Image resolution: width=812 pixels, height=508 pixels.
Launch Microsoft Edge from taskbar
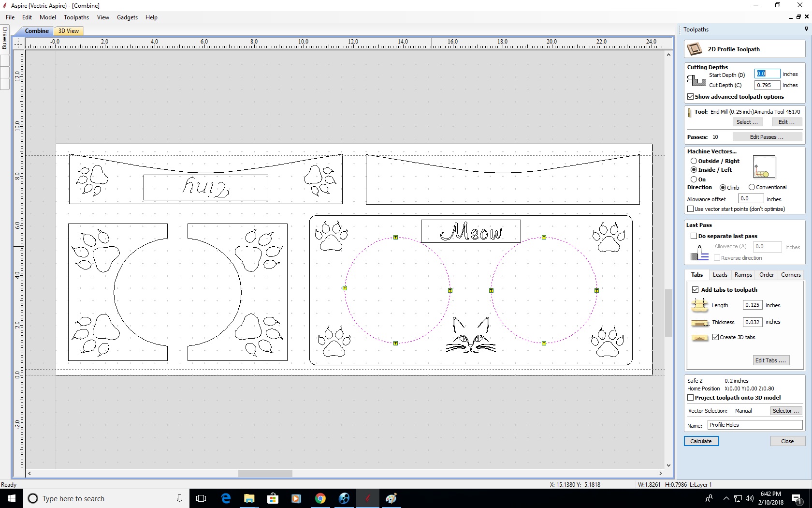click(x=226, y=498)
